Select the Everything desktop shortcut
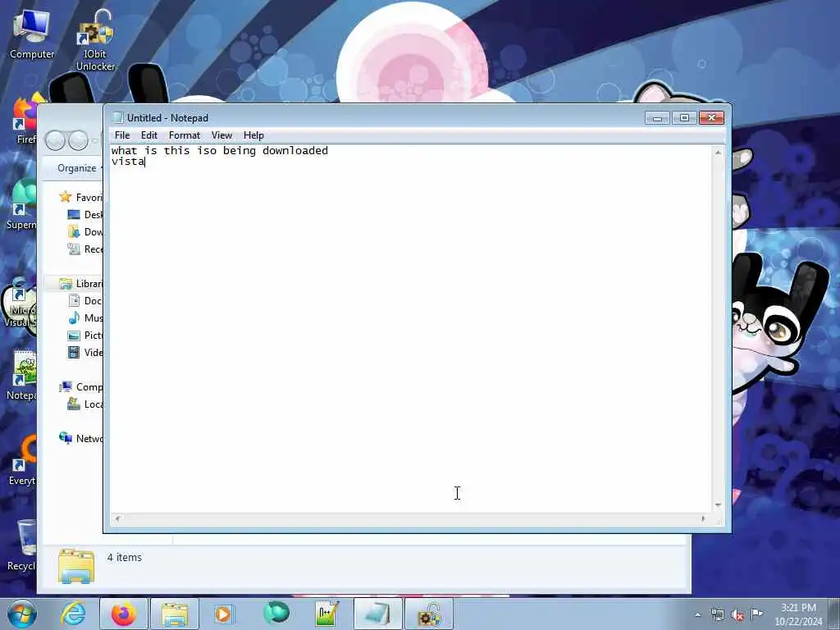Image resolution: width=840 pixels, height=630 pixels. click(x=22, y=459)
